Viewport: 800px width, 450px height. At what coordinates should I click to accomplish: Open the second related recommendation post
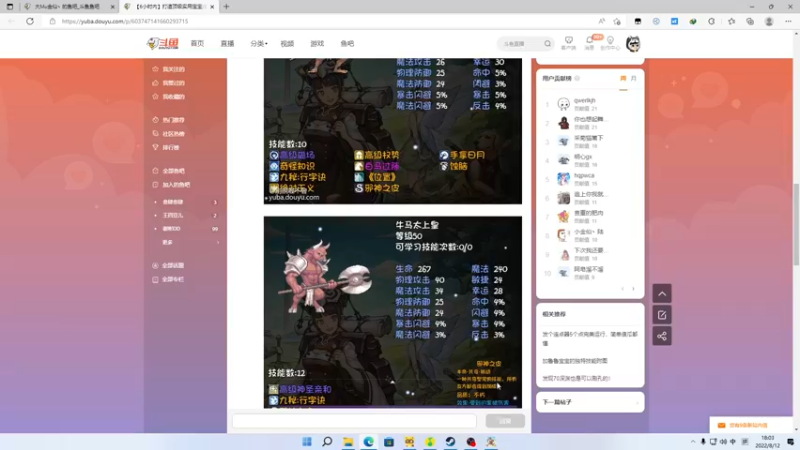pyautogui.click(x=575, y=361)
